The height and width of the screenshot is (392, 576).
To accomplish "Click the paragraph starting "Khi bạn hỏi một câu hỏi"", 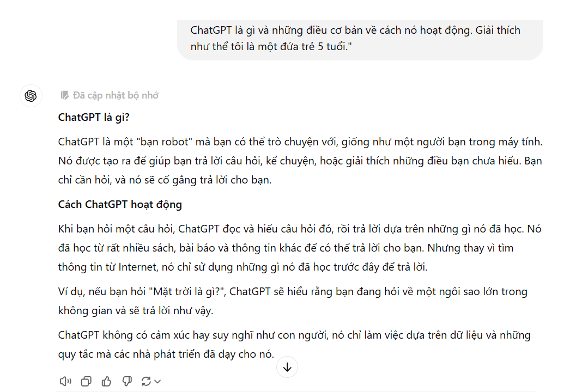I will [299, 248].
